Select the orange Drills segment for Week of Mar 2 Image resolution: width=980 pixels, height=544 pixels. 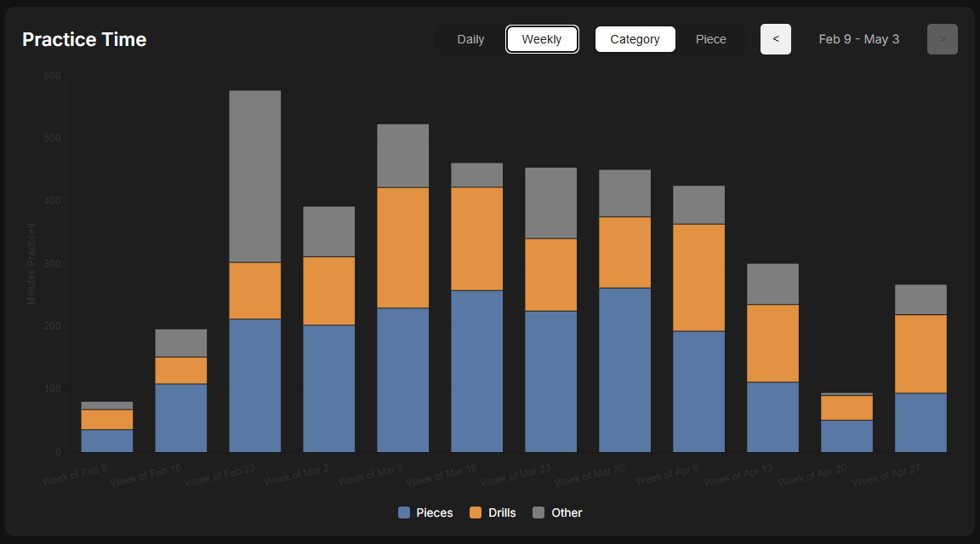328,291
